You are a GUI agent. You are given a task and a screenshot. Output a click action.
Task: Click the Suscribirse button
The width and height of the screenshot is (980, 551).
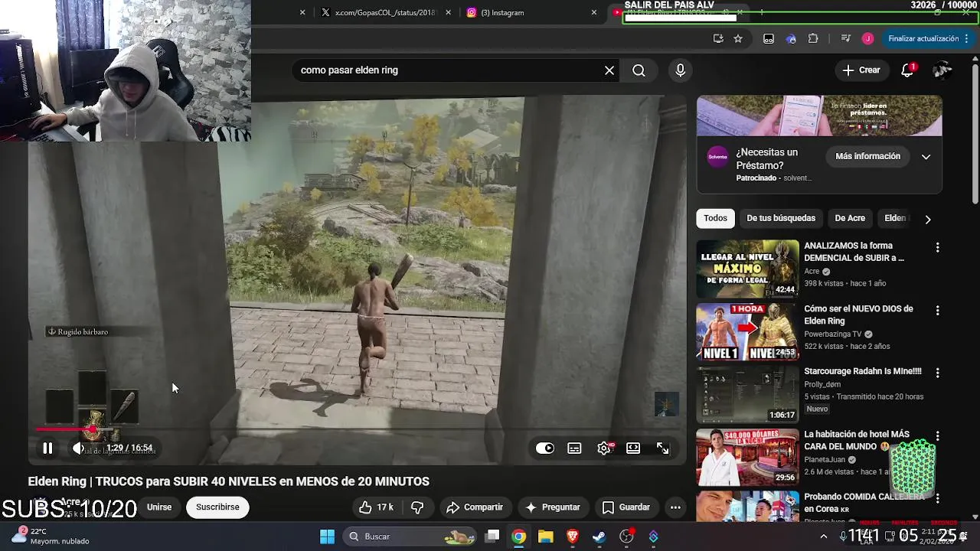coord(217,507)
